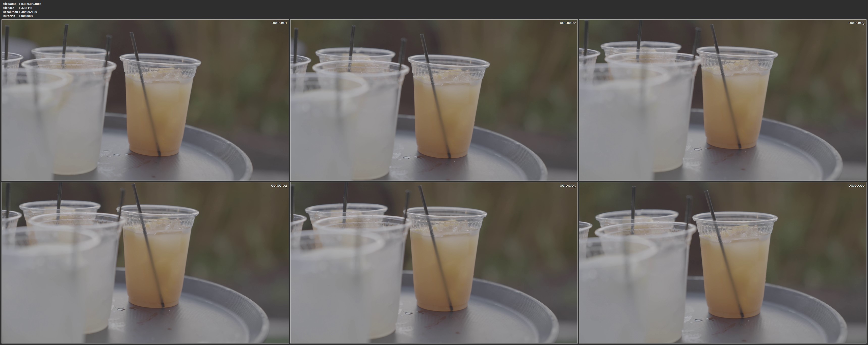868x345 pixels.
Task: Open the thumbnail frame at 00:00:03
Action: click(x=722, y=100)
